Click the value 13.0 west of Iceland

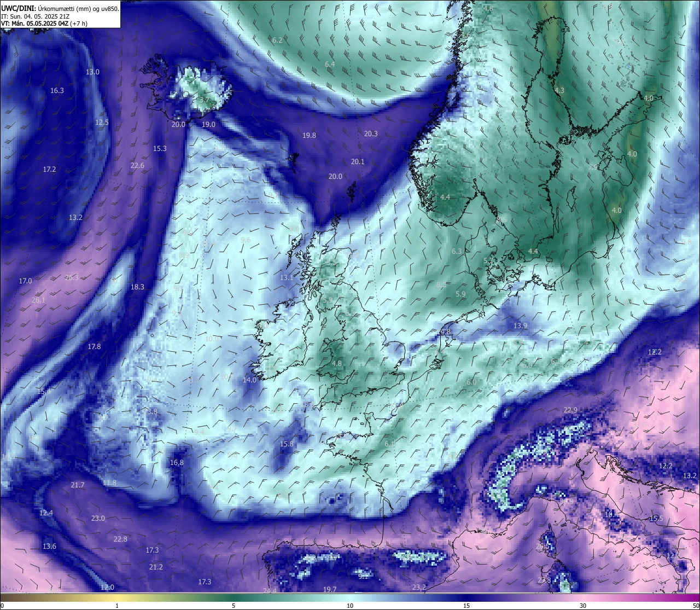point(92,72)
